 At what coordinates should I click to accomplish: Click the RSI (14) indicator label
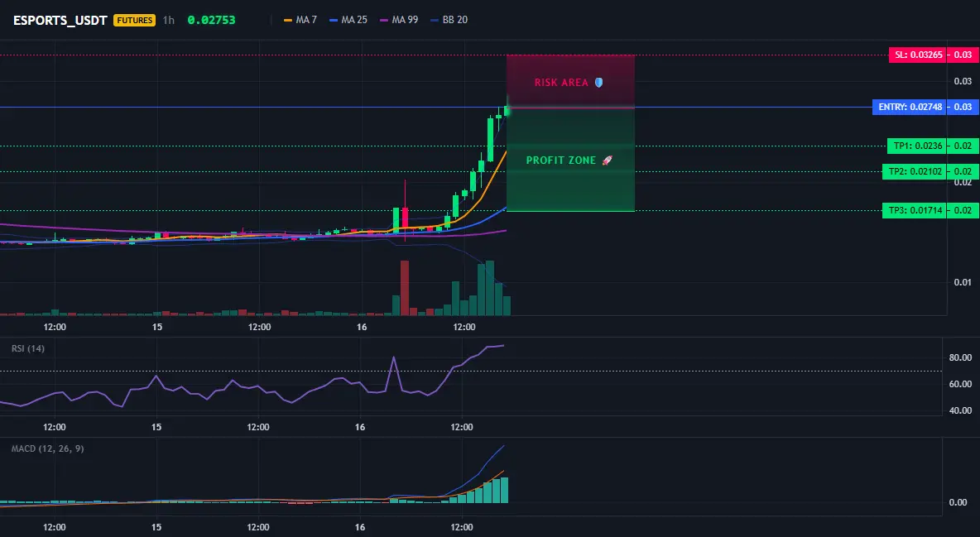pos(28,349)
